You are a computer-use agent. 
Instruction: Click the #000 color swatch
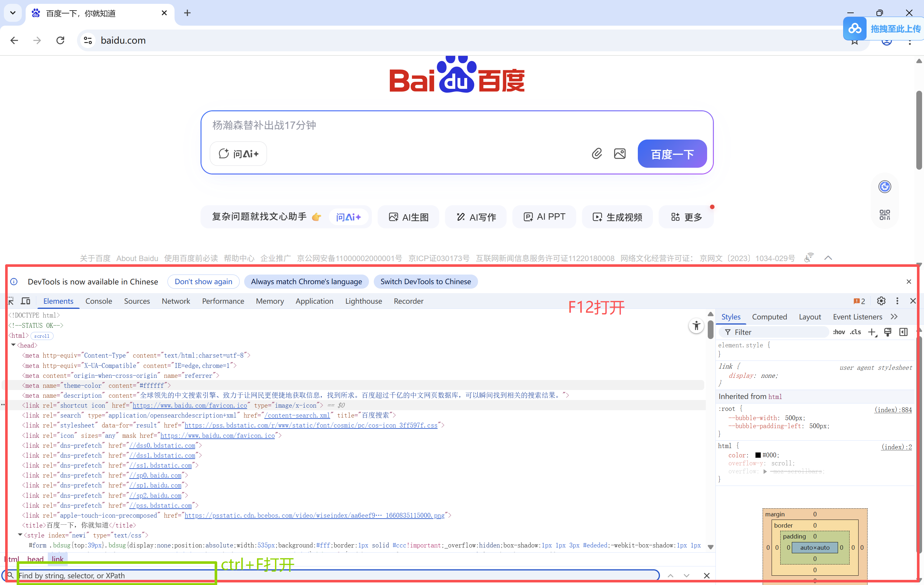click(758, 455)
